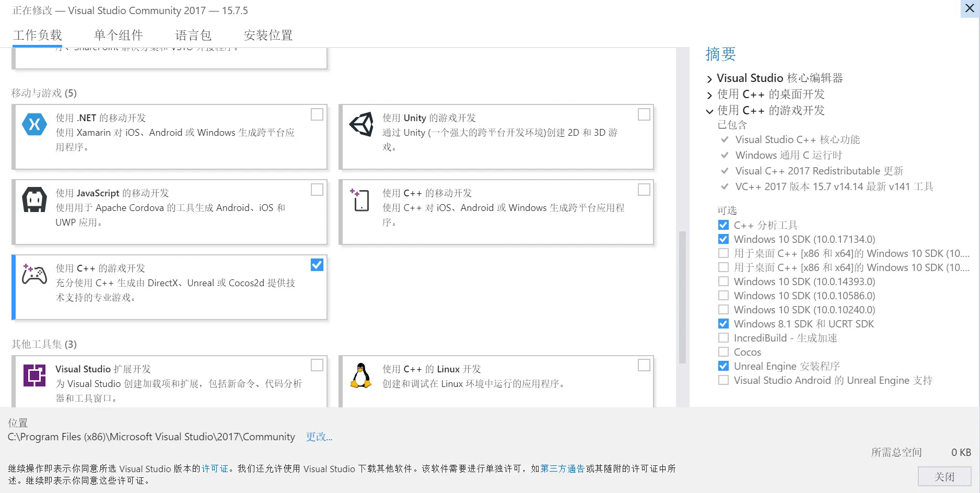This screenshot has height=493, width=980.
Task: Switch to the 语言包 tab
Action: coord(193,35)
